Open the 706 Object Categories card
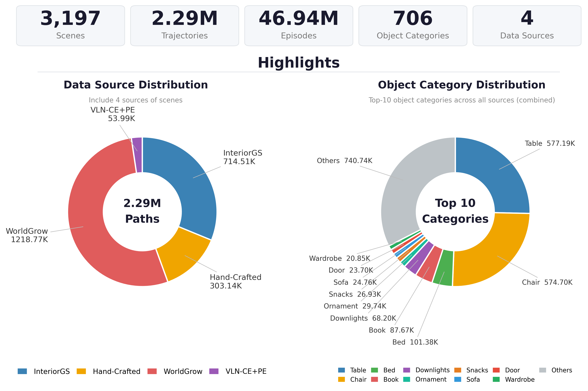 (x=413, y=26)
